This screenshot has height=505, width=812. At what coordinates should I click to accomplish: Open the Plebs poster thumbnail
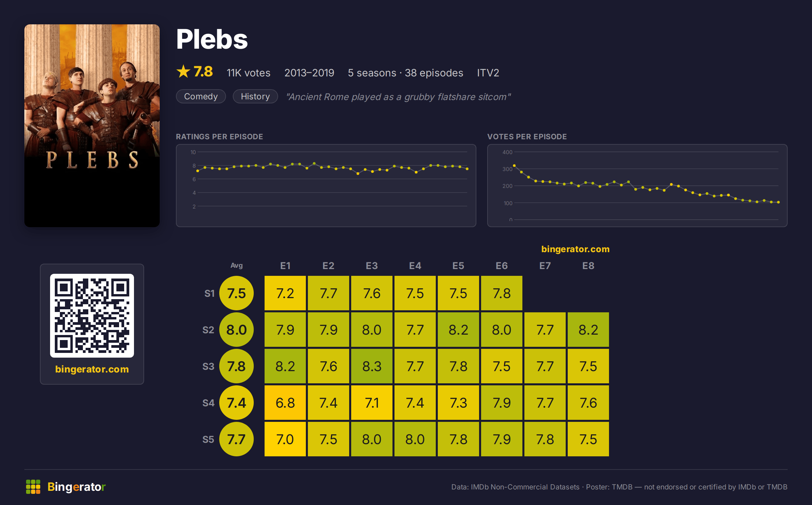(x=92, y=125)
